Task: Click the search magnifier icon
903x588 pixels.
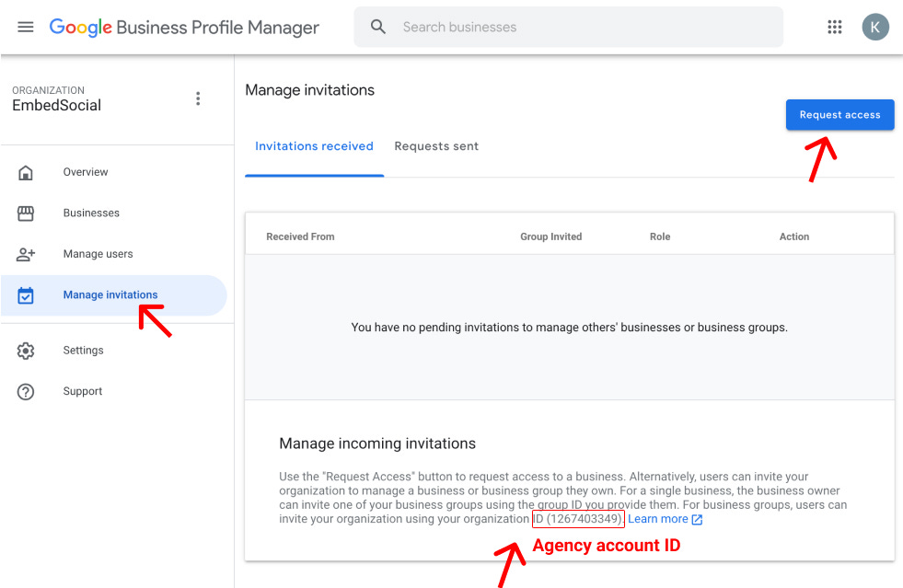Action: pyautogui.click(x=377, y=27)
